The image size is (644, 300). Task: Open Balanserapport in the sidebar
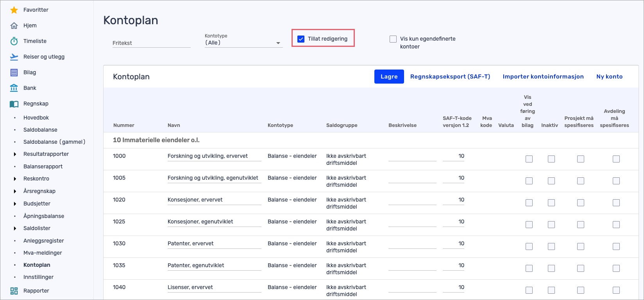pos(43,166)
